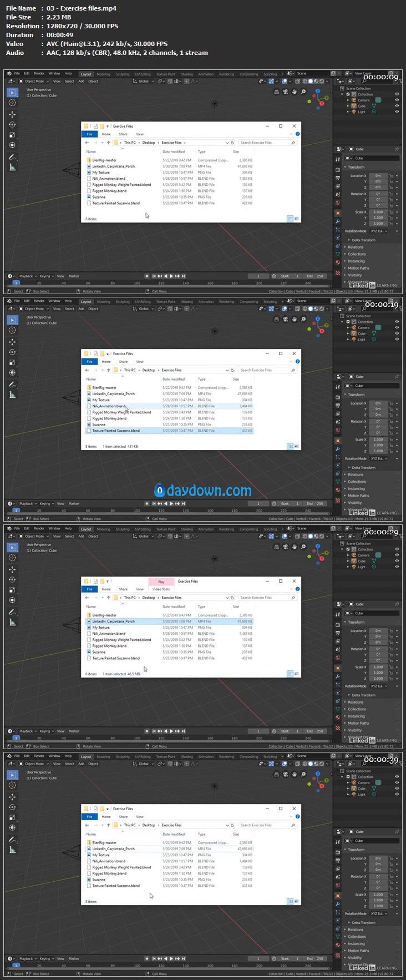
Task: Open Blender Render menu in the 00:00:19 frame
Action: 39,301
